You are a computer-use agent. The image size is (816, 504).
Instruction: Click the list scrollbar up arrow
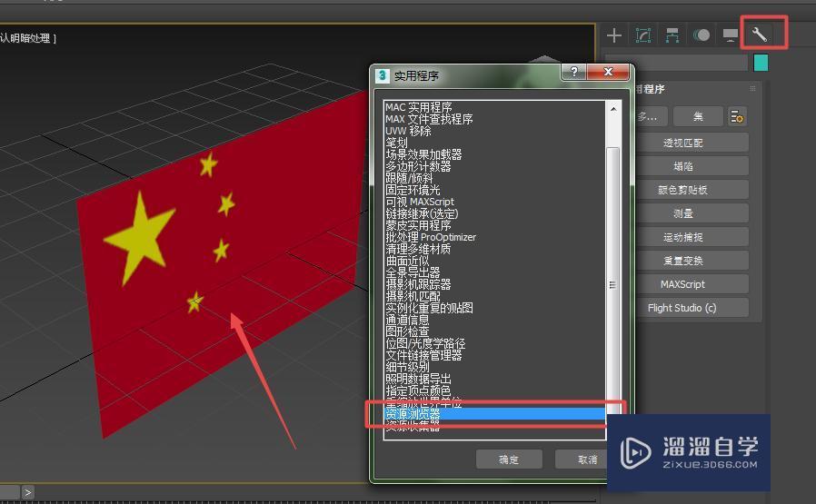[613, 109]
